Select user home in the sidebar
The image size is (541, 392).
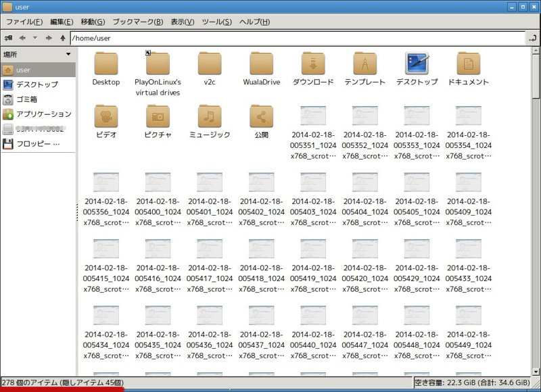tap(38, 70)
